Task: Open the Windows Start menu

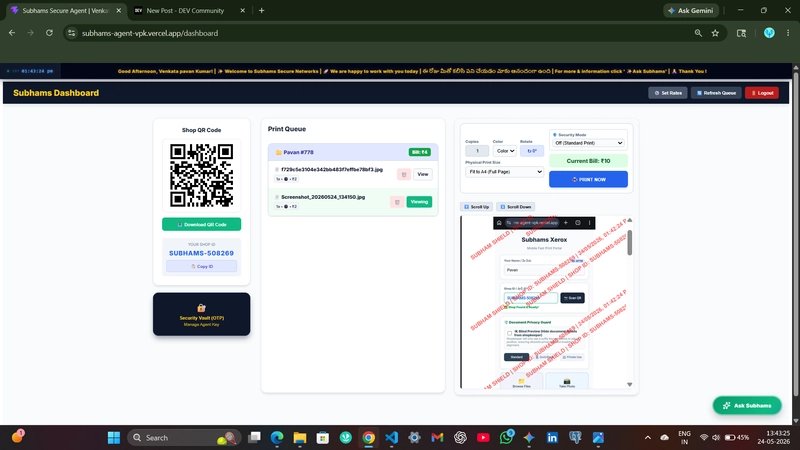Action: [114, 438]
